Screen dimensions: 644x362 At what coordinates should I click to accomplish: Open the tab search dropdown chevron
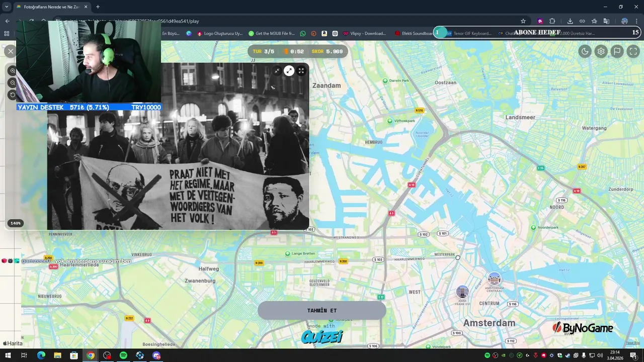7,7
